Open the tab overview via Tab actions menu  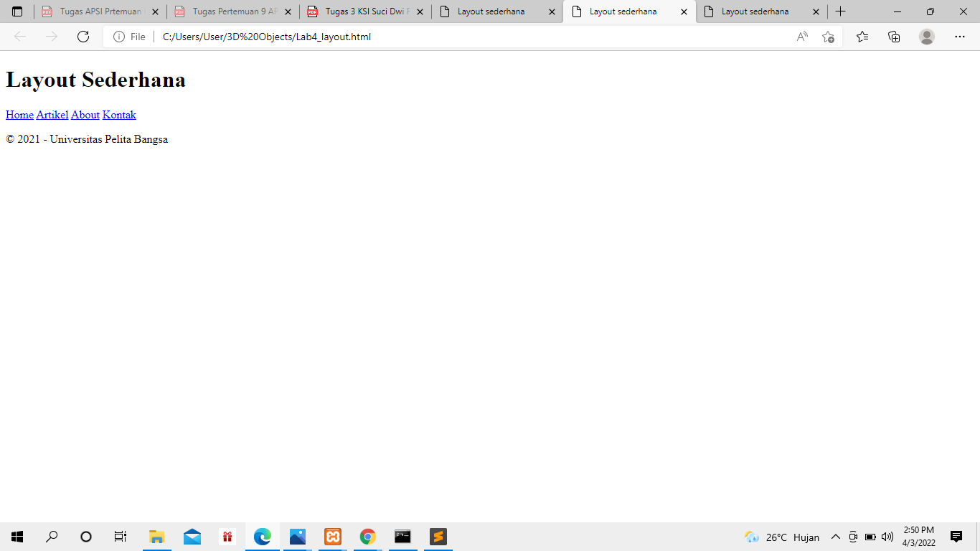click(17, 11)
